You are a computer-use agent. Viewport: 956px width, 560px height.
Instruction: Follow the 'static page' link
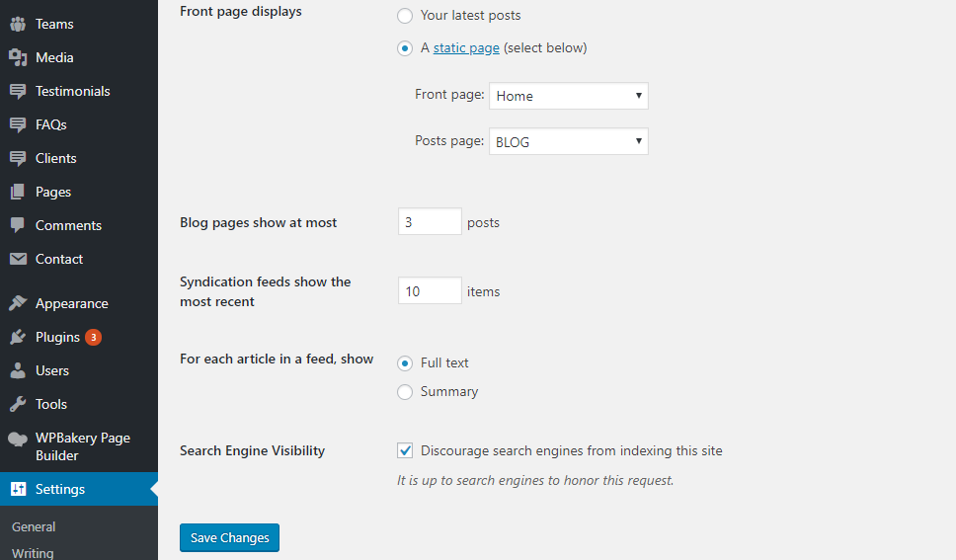(x=466, y=47)
